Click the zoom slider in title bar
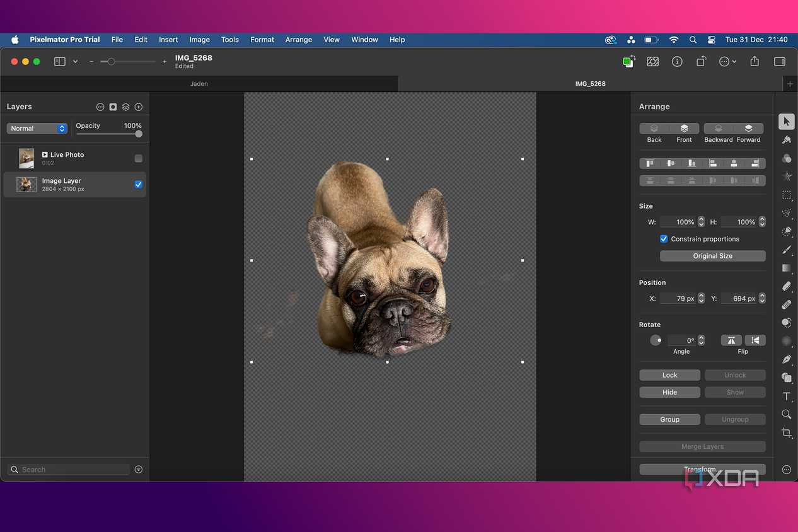Screen dimensions: 798x532 128,62
